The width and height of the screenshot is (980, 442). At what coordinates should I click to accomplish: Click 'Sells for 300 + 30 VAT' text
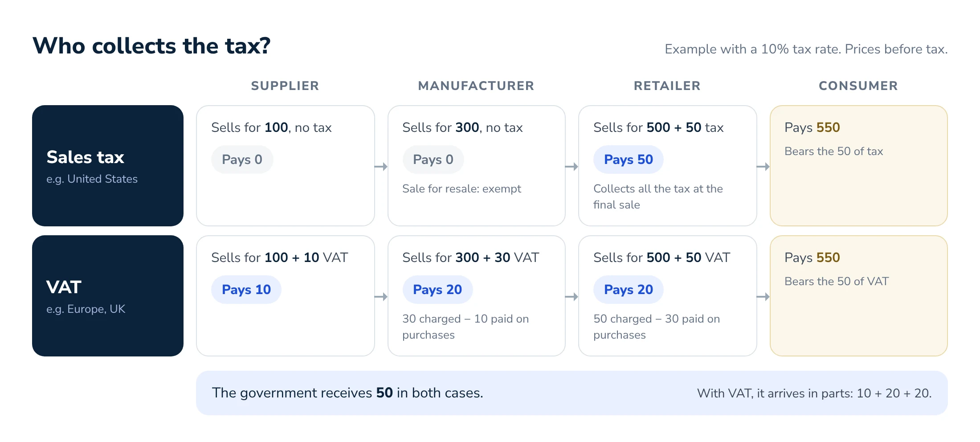point(471,258)
